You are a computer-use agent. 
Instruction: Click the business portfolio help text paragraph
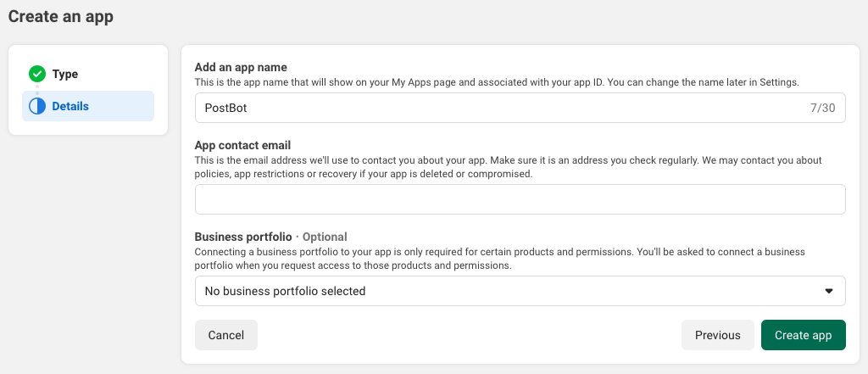499,259
